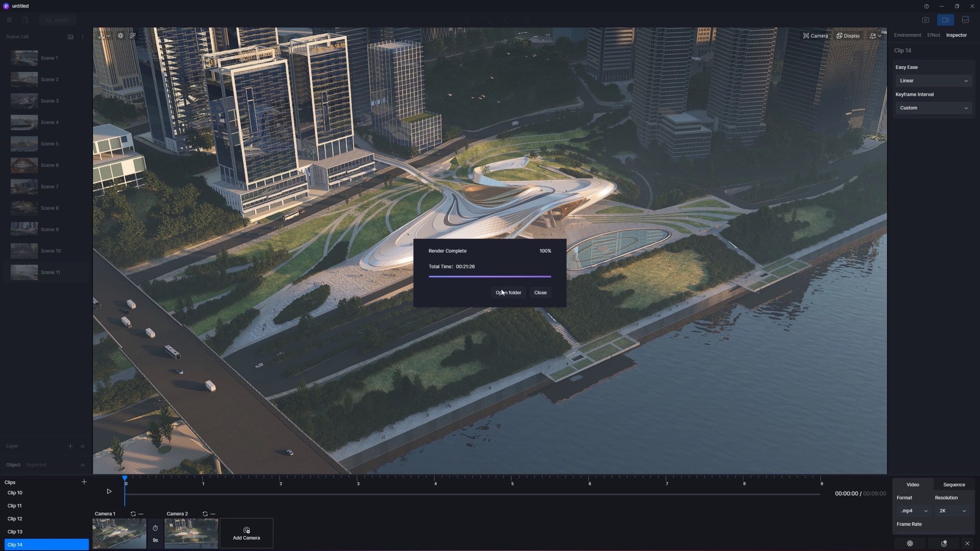
Task: Select the walk/movement mode icon in viewport
Action: (102, 36)
